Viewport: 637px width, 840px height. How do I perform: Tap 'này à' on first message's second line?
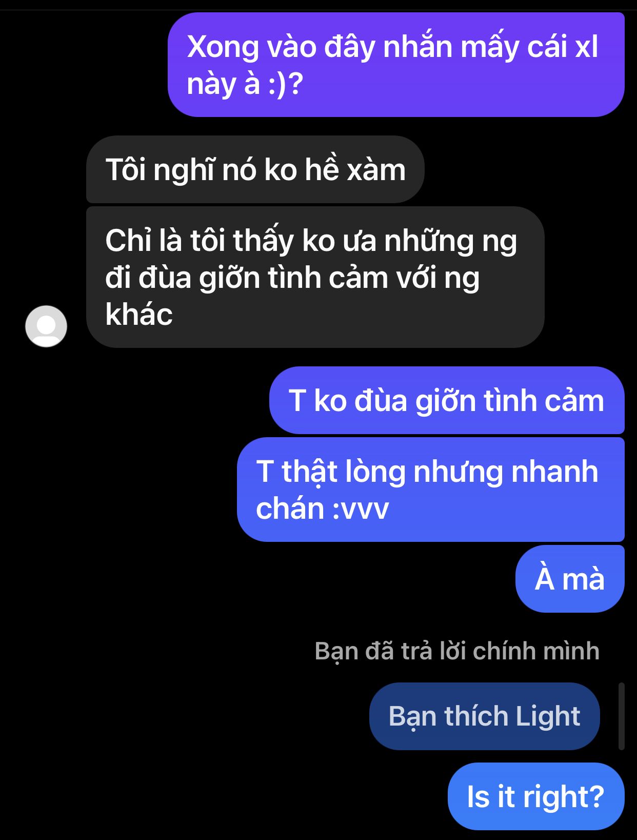224,84
